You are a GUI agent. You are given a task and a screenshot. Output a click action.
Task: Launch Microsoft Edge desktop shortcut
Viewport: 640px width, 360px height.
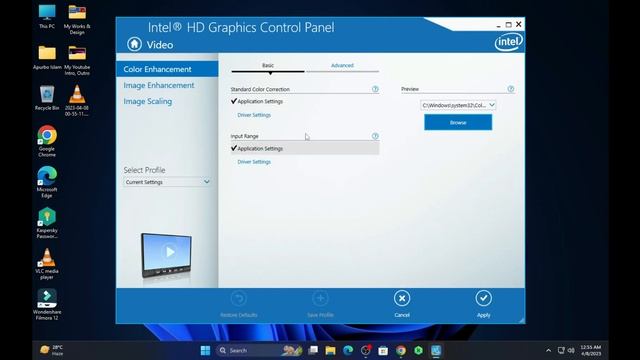[47, 182]
